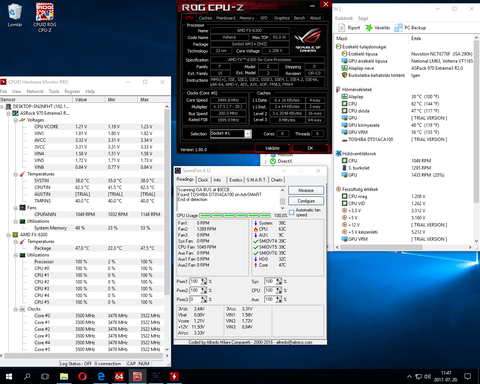Collapse the DESKTOP-SN2NFHT root node
480x384 pixels.
point(2,107)
